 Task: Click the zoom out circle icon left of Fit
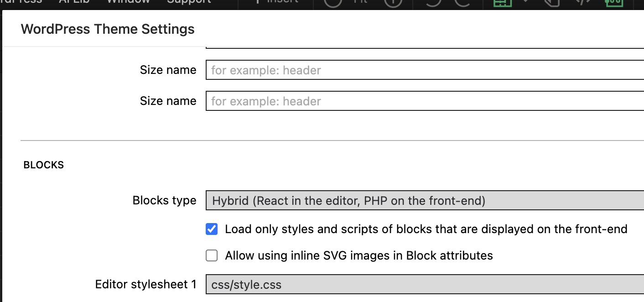333,2
